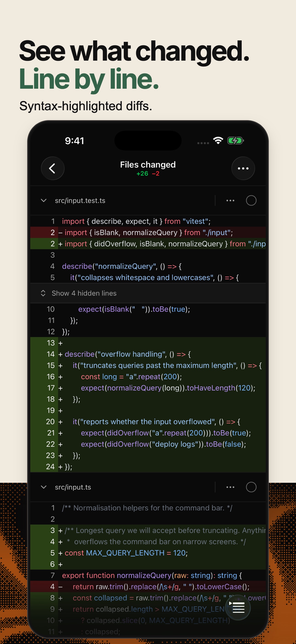The height and width of the screenshot is (644, 296).
Task: Tap the −2 deletions count
Action: pos(156,173)
